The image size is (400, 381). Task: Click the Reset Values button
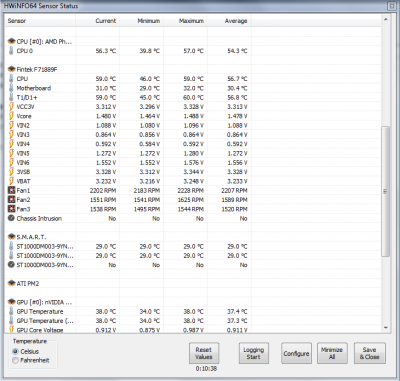point(204,353)
